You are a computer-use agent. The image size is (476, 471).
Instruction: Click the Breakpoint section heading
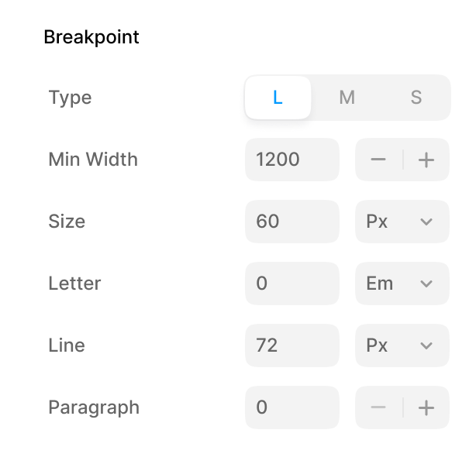[x=91, y=37]
